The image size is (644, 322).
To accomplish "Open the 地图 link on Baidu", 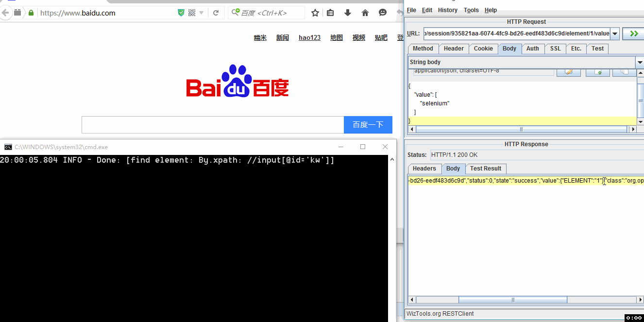I will tap(337, 38).
